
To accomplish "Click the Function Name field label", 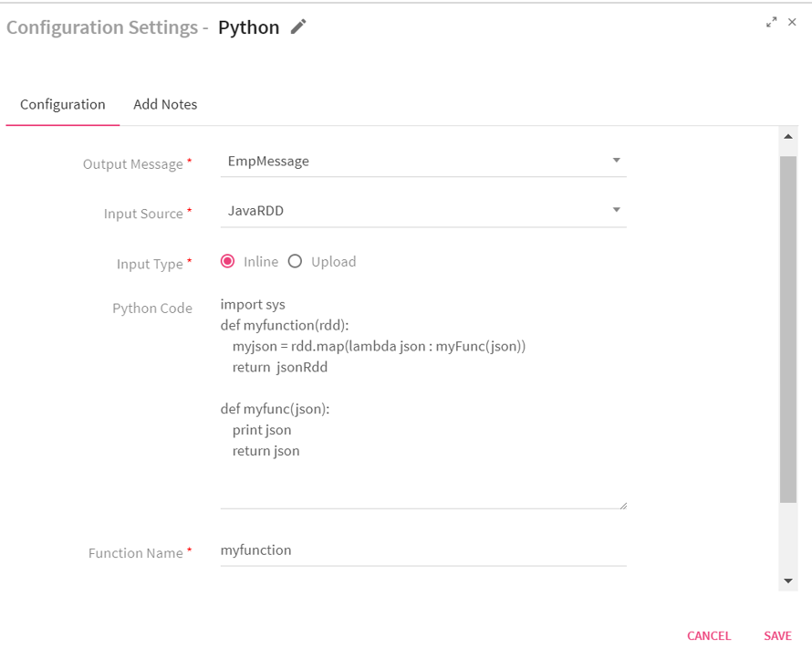I will point(136,553).
